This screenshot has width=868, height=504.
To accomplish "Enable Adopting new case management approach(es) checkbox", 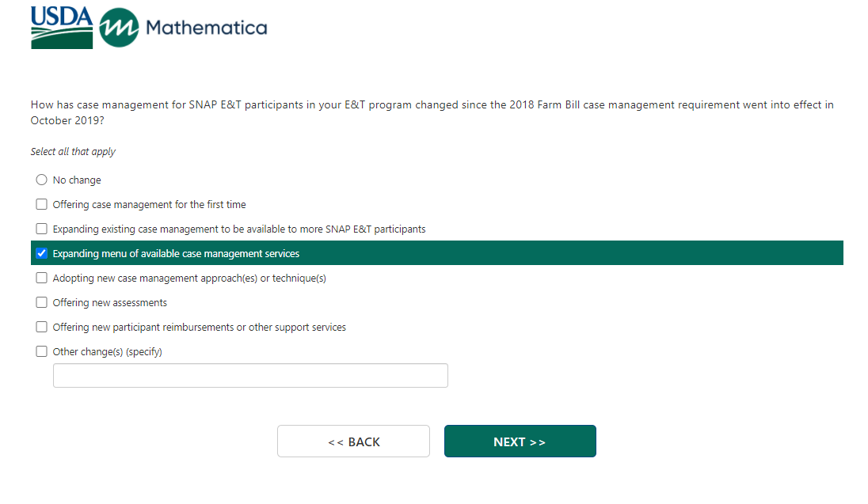I will [x=42, y=278].
